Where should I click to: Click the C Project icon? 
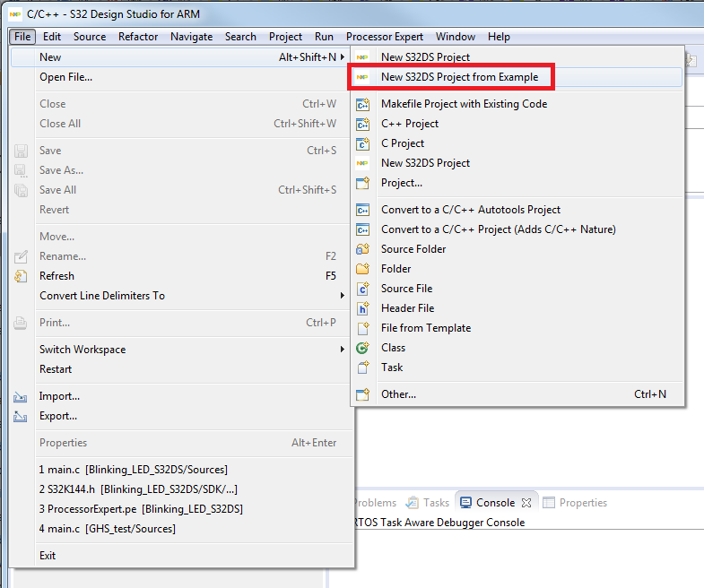click(x=363, y=143)
